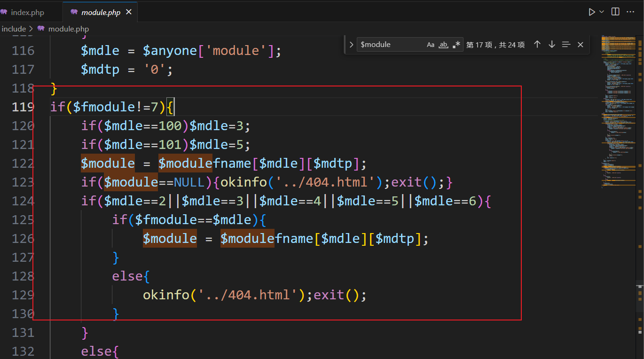Click the else{ on line 128

tap(131, 276)
